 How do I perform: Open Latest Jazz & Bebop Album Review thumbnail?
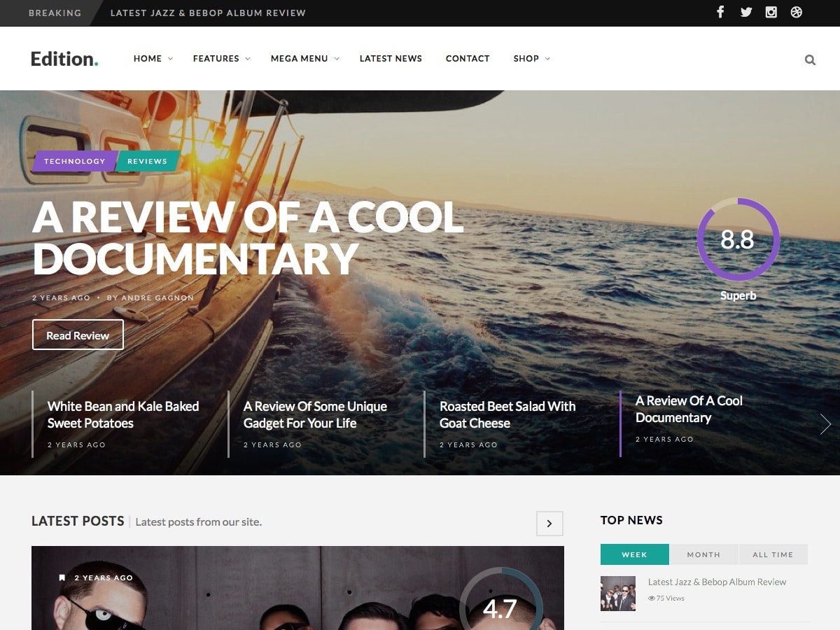[618, 594]
